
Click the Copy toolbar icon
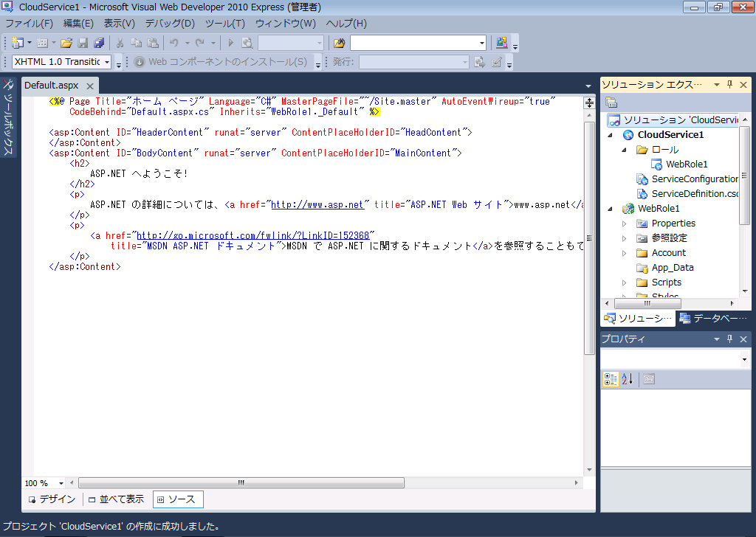(137, 43)
